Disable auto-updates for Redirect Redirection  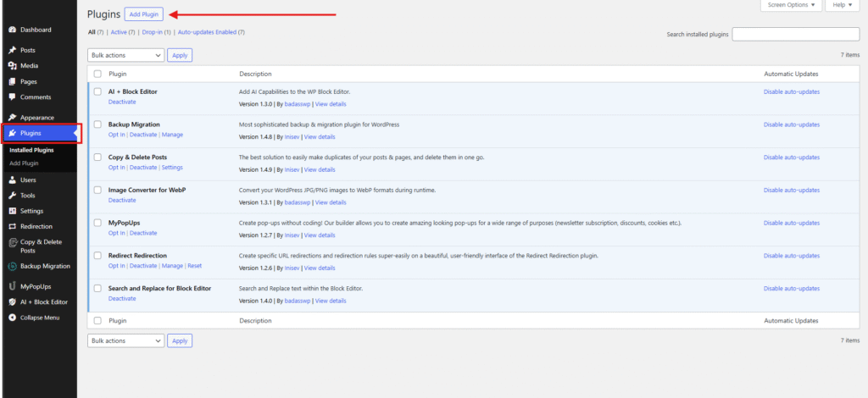pos(792,256)
